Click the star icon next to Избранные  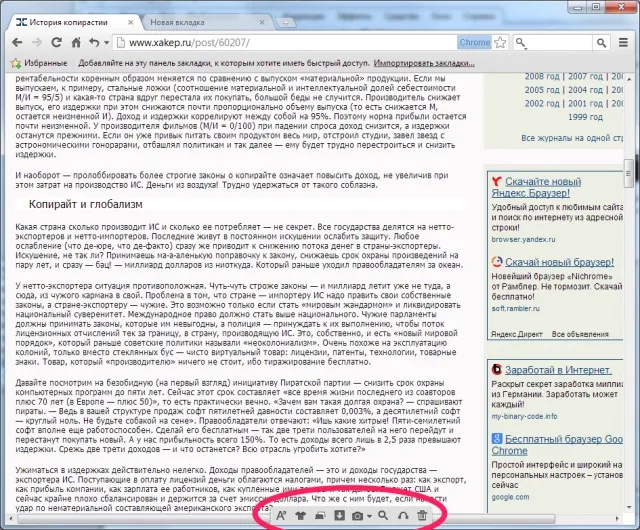pyautogui.click(x=16, y=63)
